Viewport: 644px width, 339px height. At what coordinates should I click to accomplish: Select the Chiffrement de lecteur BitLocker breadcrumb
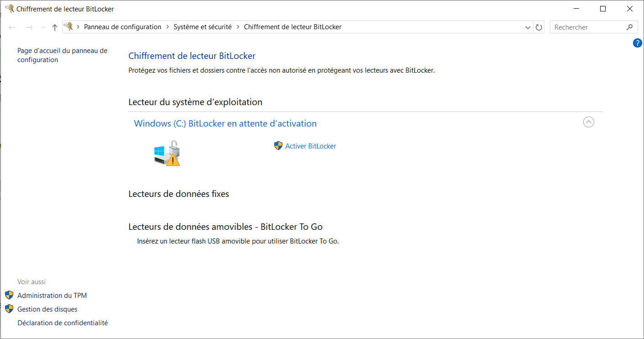293,27
